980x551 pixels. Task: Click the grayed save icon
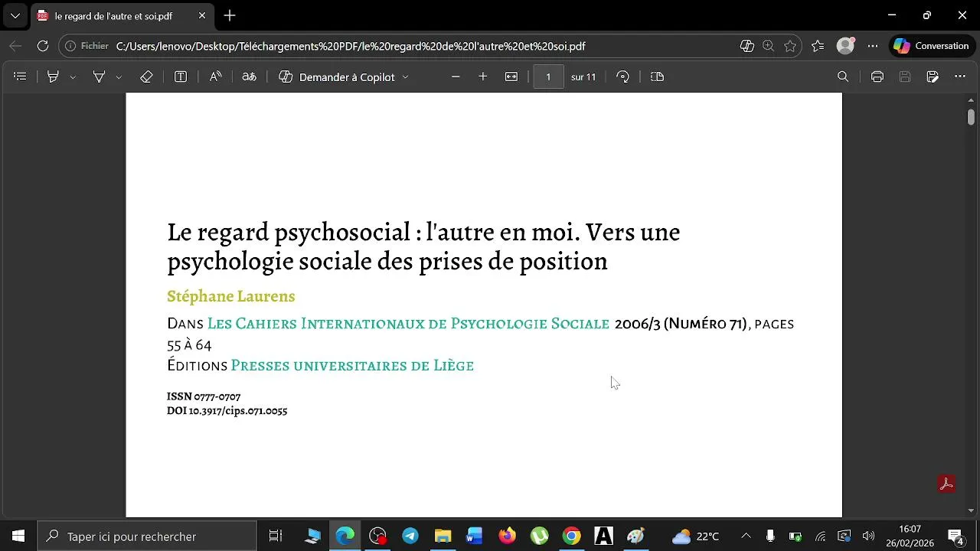[905, 77]
